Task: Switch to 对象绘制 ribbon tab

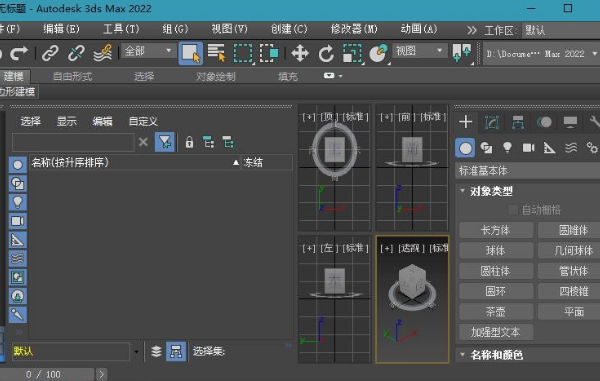Action: click(x=216, y=77)
